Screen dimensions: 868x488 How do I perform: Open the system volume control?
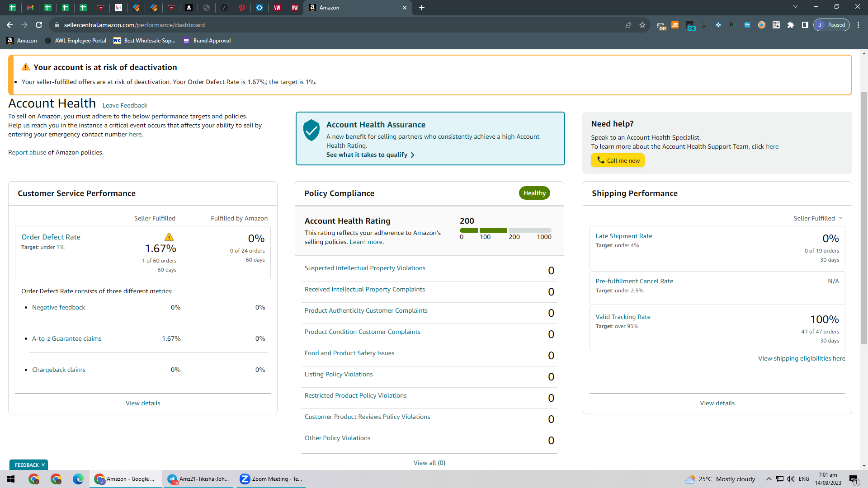[x=791, y=479]
